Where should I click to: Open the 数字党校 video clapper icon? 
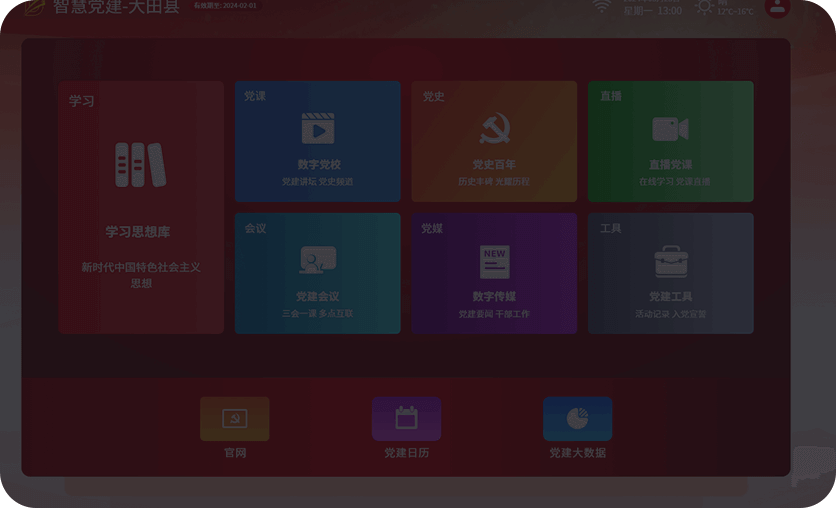coord(318,129)
